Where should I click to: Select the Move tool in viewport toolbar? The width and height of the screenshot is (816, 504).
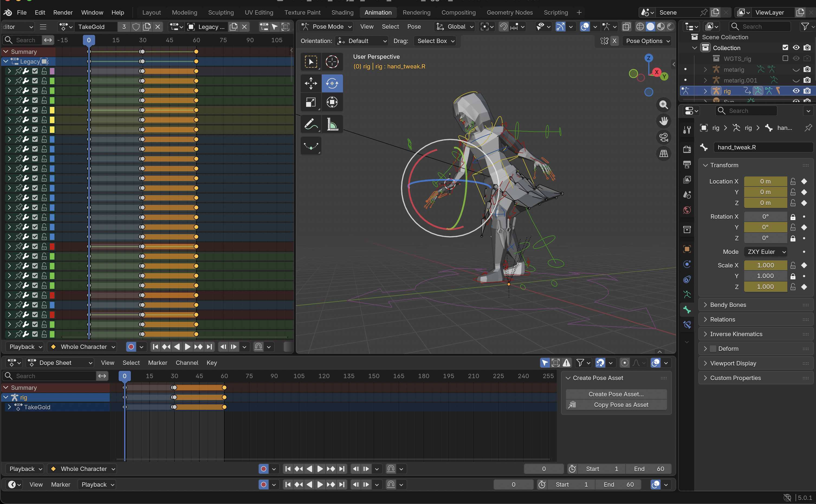310,83
